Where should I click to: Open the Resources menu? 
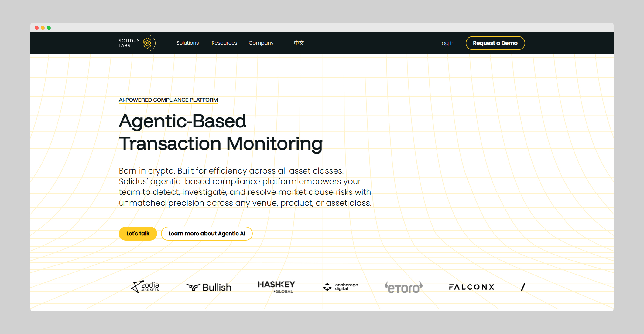[x=224, y=43]
